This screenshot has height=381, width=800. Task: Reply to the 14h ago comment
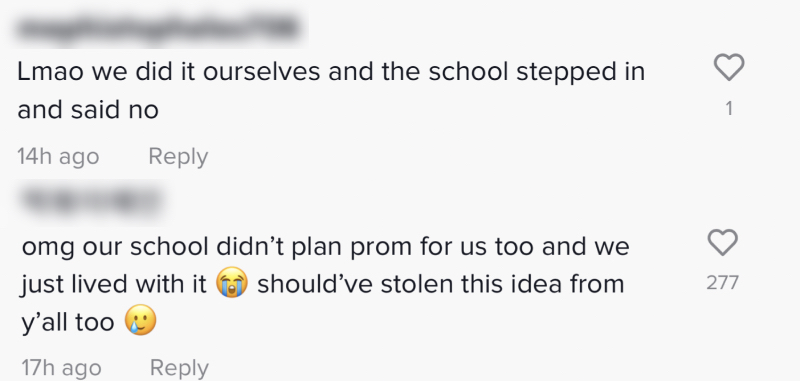pyautogui.click(x=178, y=156)
